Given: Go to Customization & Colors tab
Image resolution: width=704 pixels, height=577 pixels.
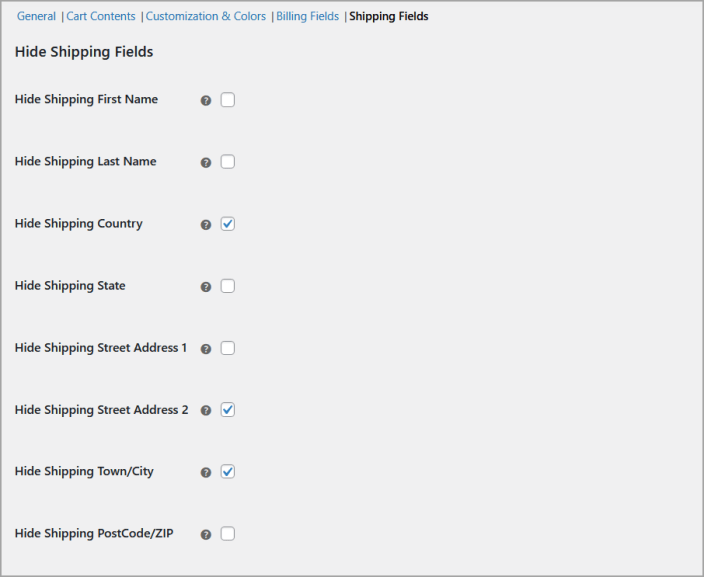Looking at the screenshot, I should click(206, 17).
